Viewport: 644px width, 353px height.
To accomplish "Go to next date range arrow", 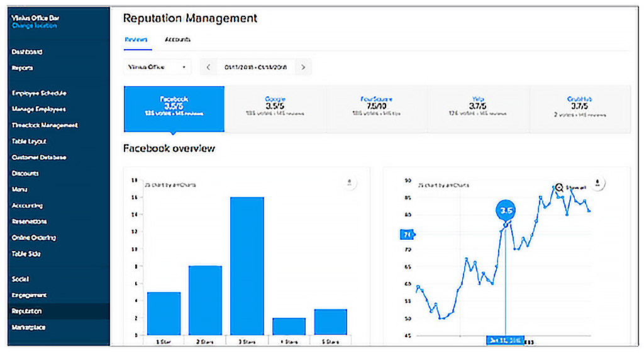I will pos(303,67).
